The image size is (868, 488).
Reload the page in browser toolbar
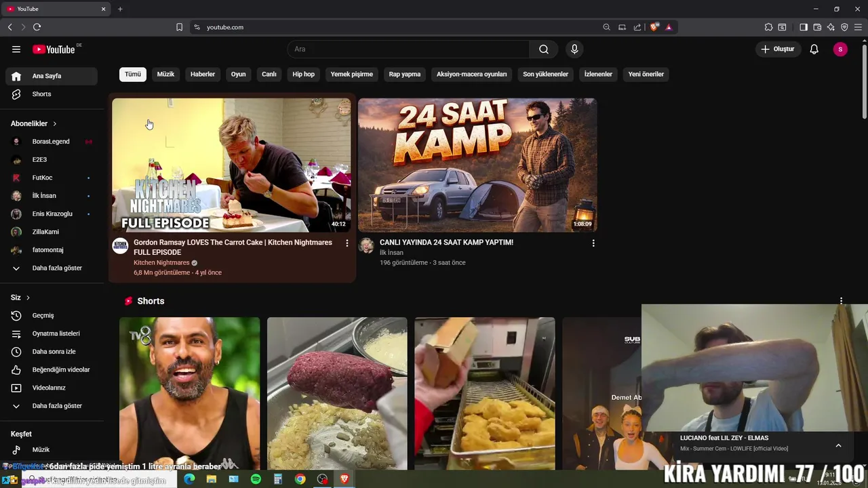[x=37, y=27]
